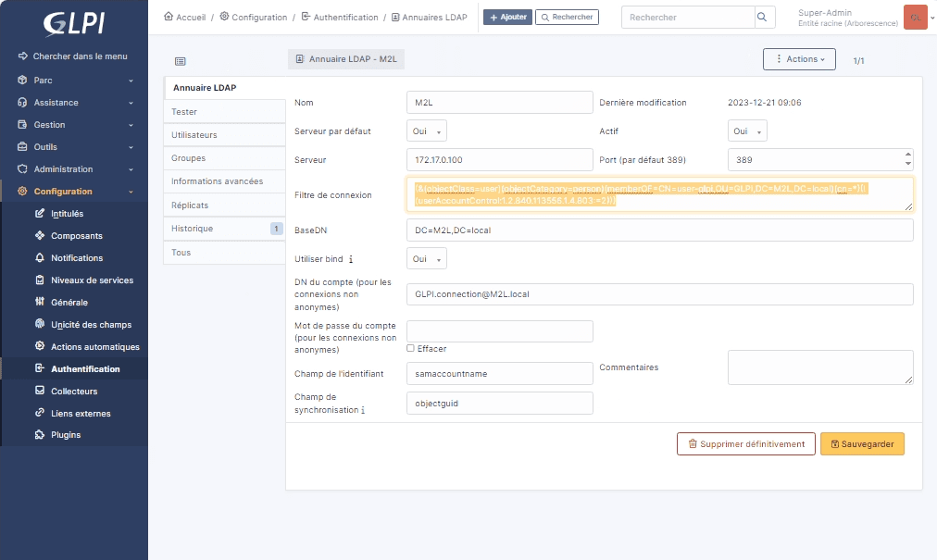
Task: Click Supprimer définitivement button
Action: [746, 444]
